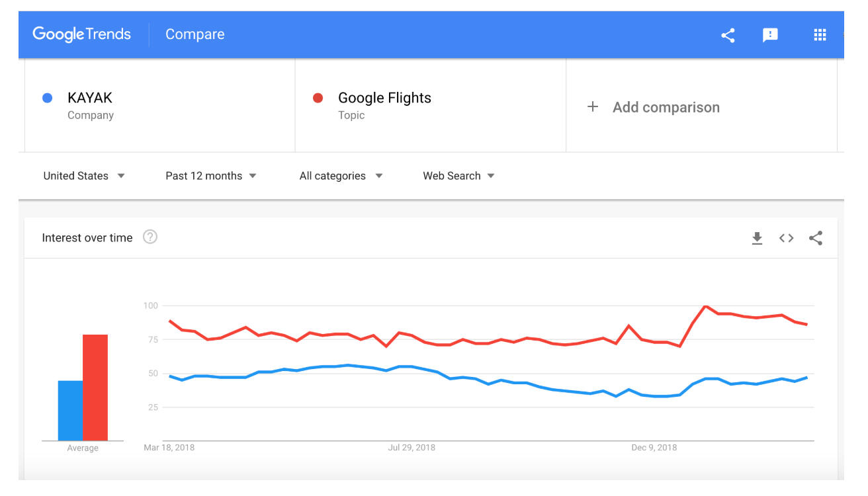This screenshot has height=496, width=868.
Task: Click the share icon in the blue header
Action: [x=728, y=35]
